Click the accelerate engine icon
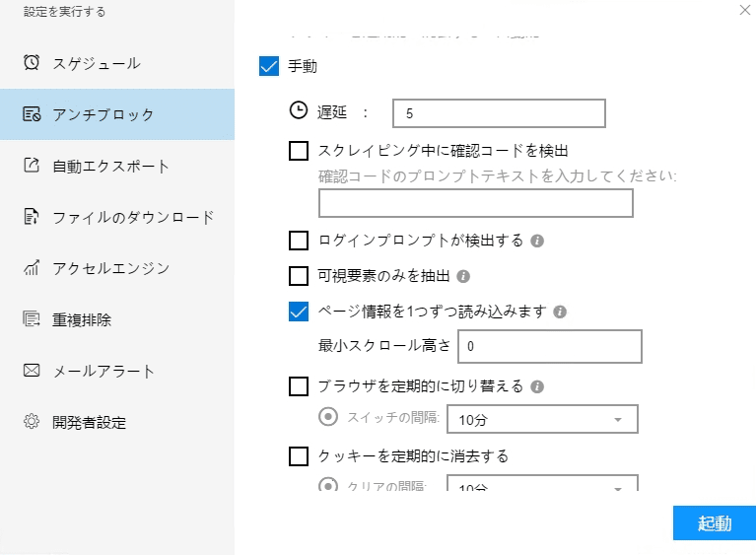The width and height of the screenshot is (756, 555). (32, 268)
